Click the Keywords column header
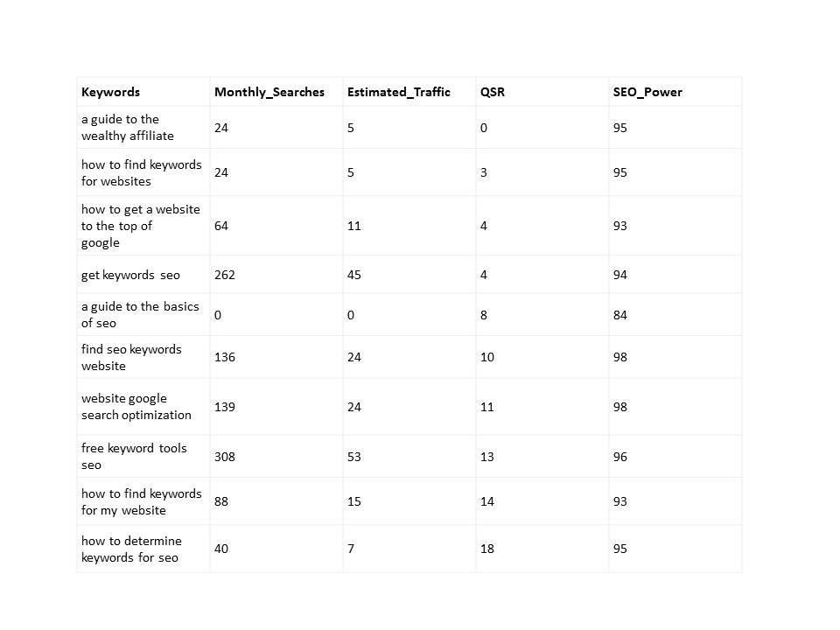The image size is (840, 630). (x=110, y=92)
